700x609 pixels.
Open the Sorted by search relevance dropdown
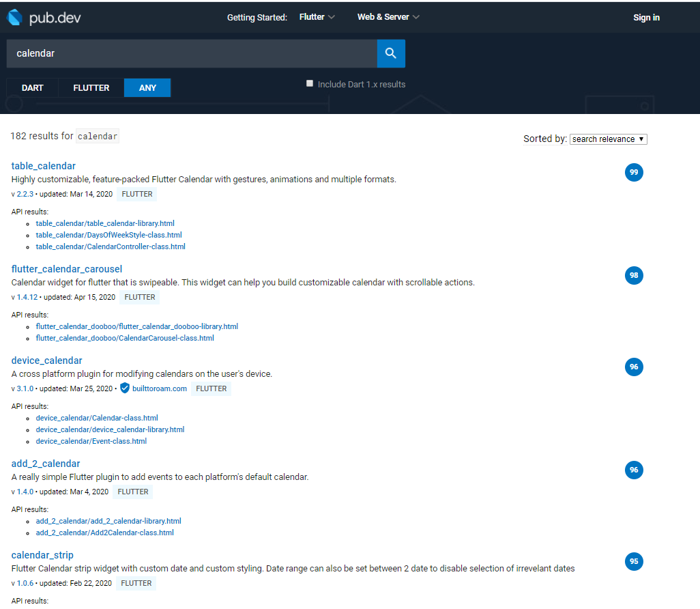click(609, 139)
